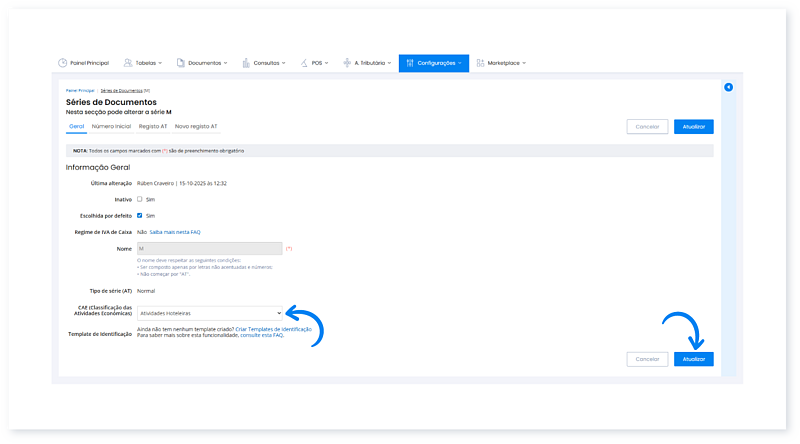Image resolution: width=800 pixels, height=444 pixels.
Task: Click the A. Tributária icon
Action: click(x=346, y=63)
